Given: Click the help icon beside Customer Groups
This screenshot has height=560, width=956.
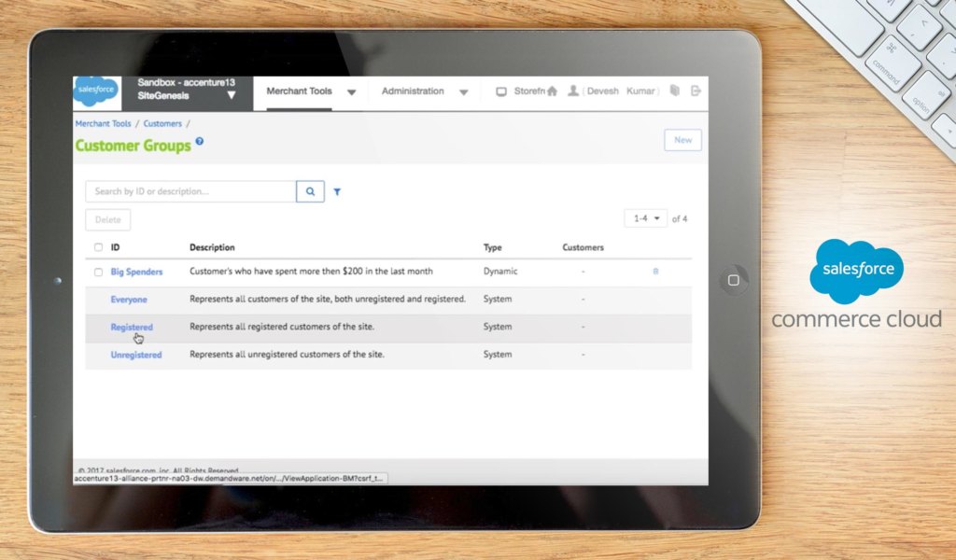Looking at the screenshot, I should tap(200, 142).
